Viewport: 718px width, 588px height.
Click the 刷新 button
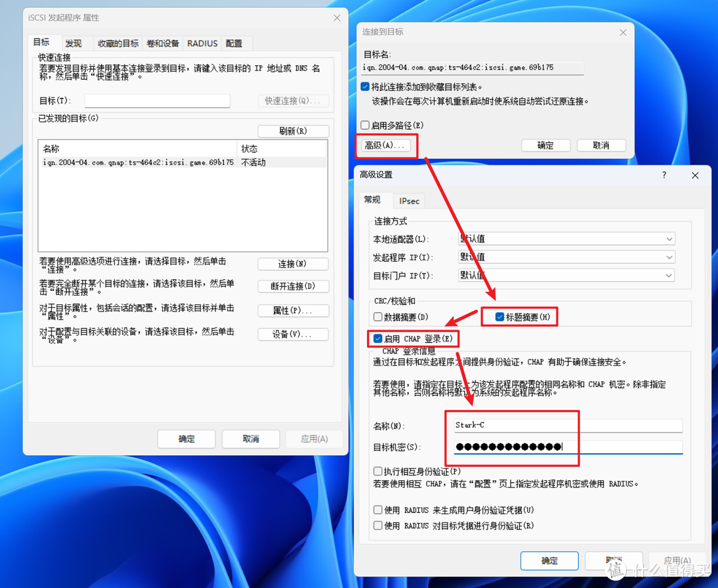tap(293, 130)
